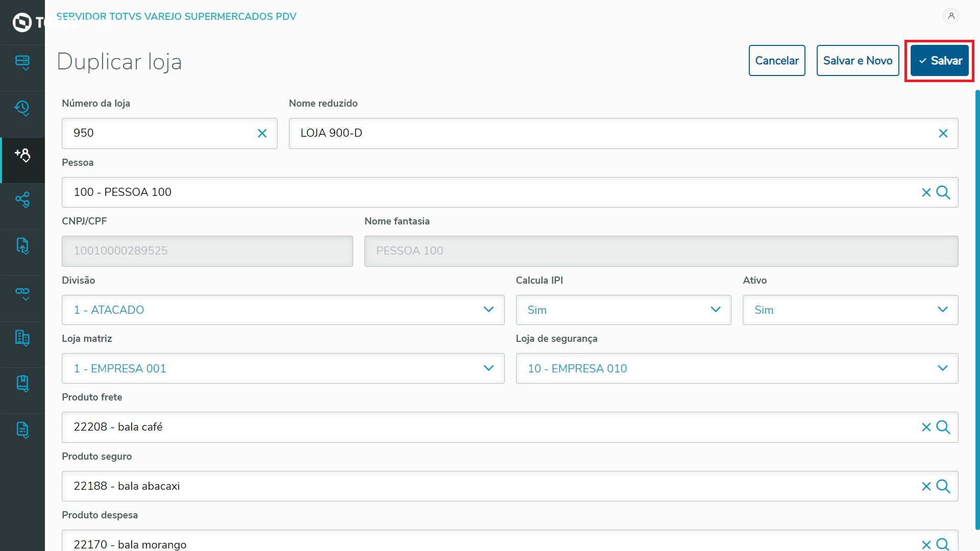The height and width of the screenshot is (551, 980).
Task: Clear the Nome reduzido text
Action: click(943, 133)
